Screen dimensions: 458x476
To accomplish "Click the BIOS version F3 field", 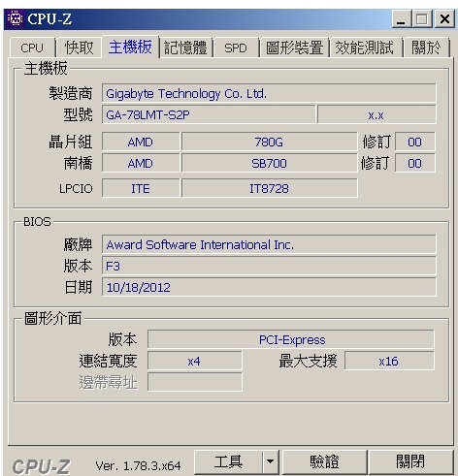I will 269,266.
